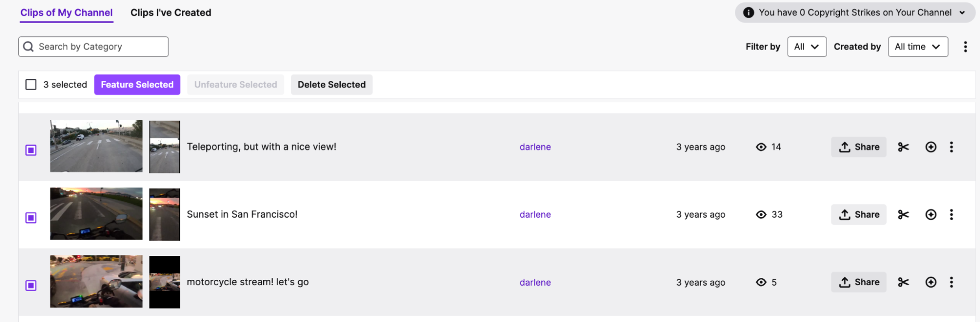Viewport: 980px width, 322px height.
Task: Select the Clips of My Channel tab
Action: point(66,13)
